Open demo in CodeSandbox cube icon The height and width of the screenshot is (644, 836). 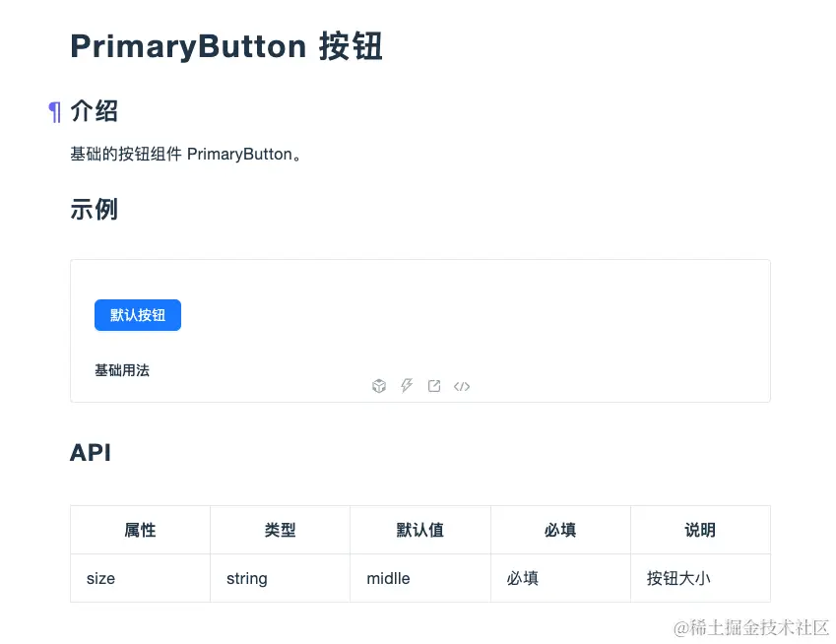coord(379,386)
